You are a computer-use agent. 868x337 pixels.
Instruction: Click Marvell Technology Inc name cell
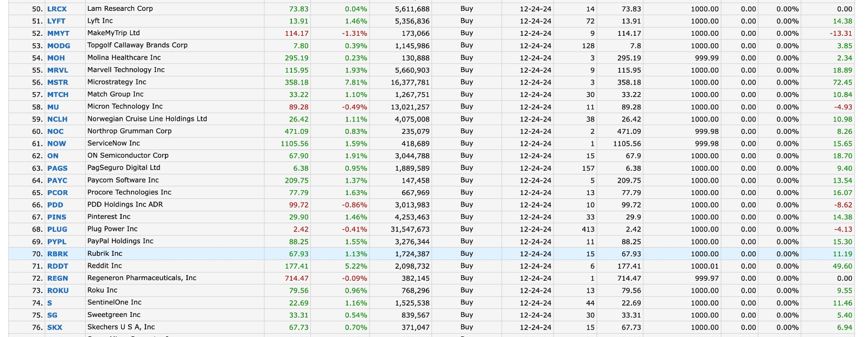126,70
